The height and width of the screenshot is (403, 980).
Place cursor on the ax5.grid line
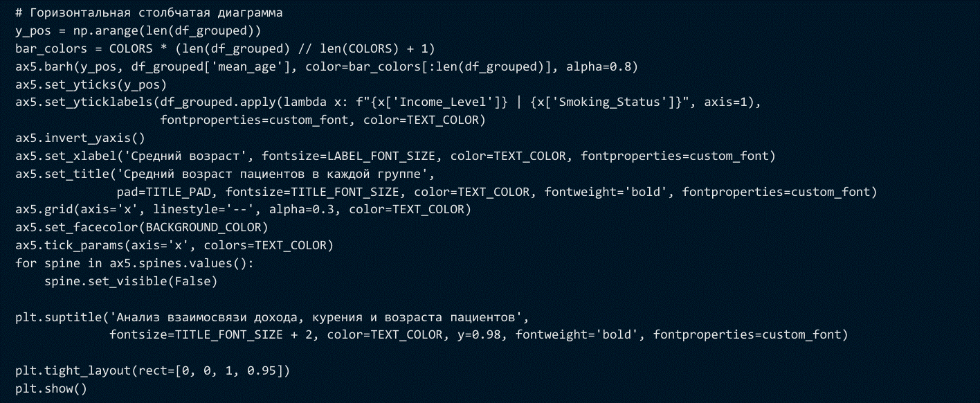242,210
